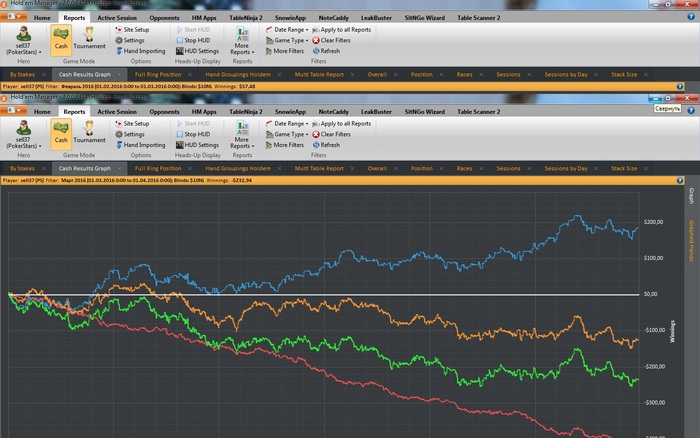Click help icon in lower window orange filter bar

pos(679,180)
